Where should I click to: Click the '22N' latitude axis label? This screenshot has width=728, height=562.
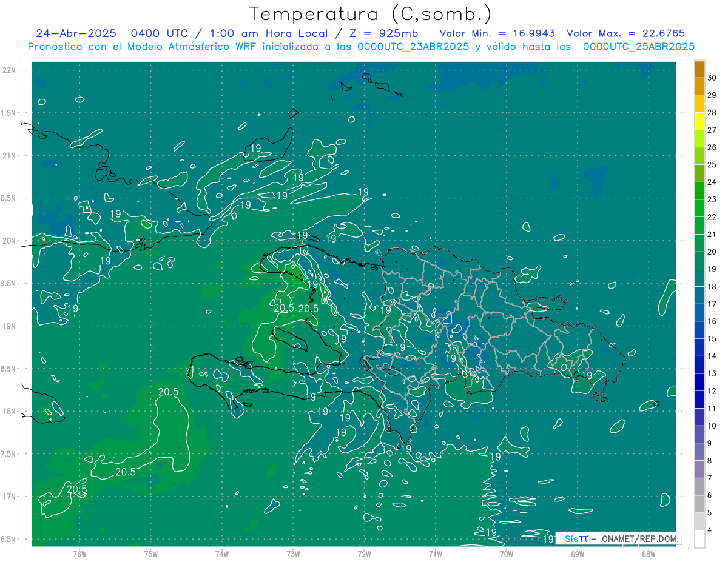(x=10, y=70)
